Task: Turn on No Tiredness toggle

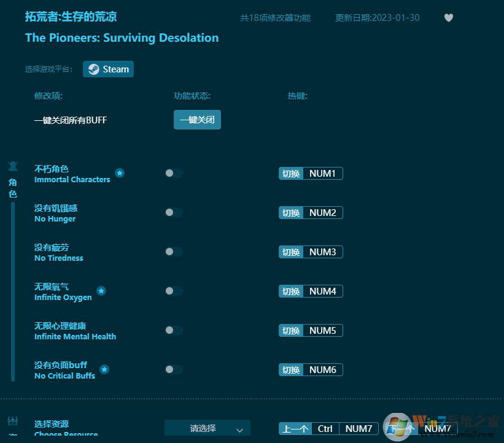Action: point(174,252)
